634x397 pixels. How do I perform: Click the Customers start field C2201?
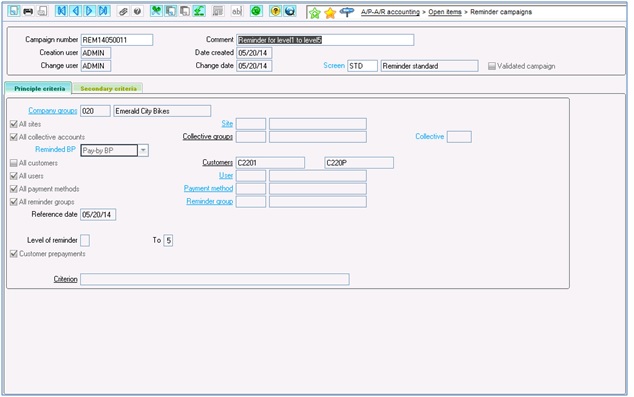coord(271,163)
